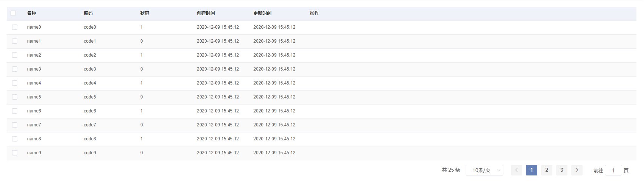Click the 状态 column header
The image size is (644, 183).
coord(145,13)
